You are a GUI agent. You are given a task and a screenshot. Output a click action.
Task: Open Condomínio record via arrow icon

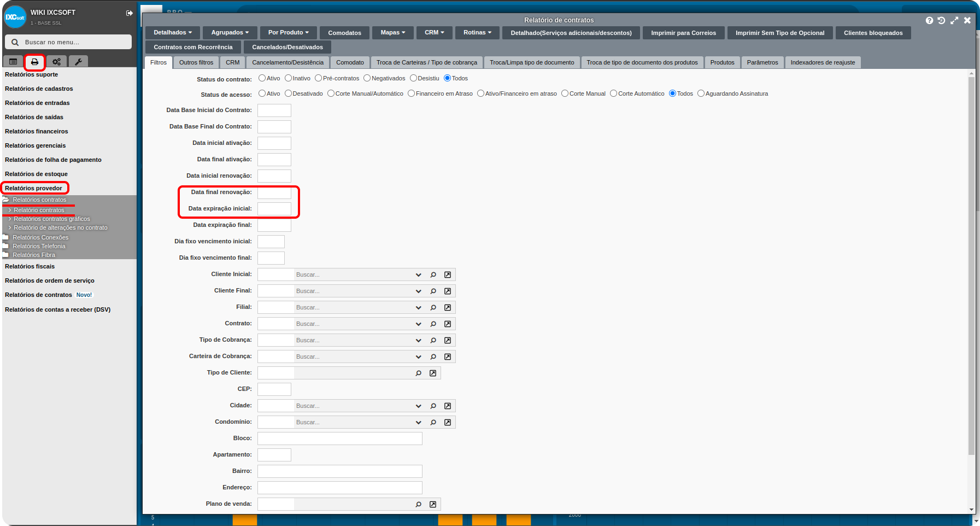(448, 422)
